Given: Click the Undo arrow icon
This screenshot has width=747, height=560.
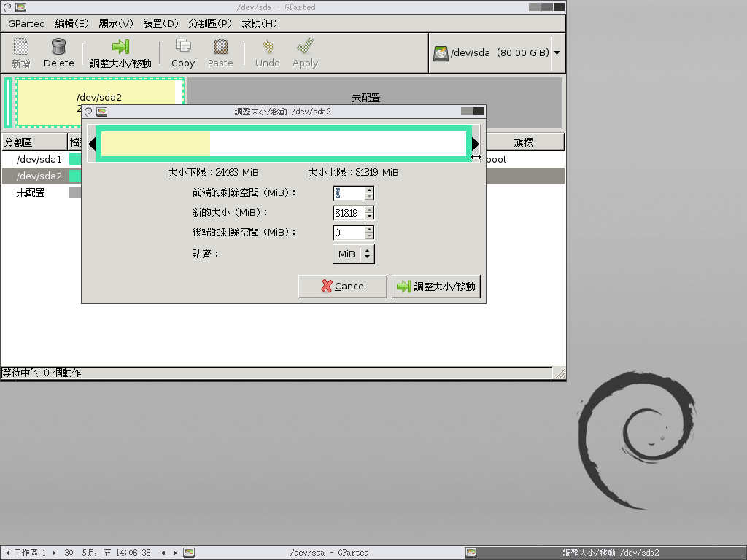Looking at the screenshot, I should pos(267,47).
